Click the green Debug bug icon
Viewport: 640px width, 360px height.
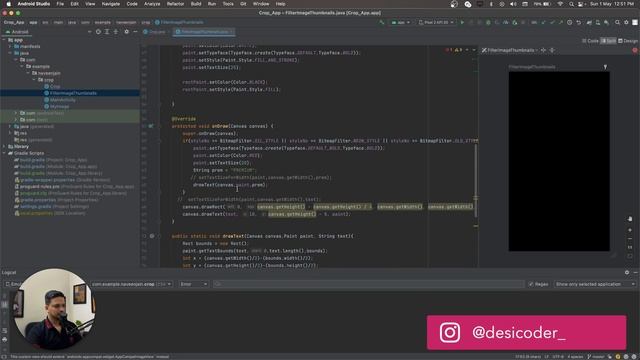pos(488,22)
